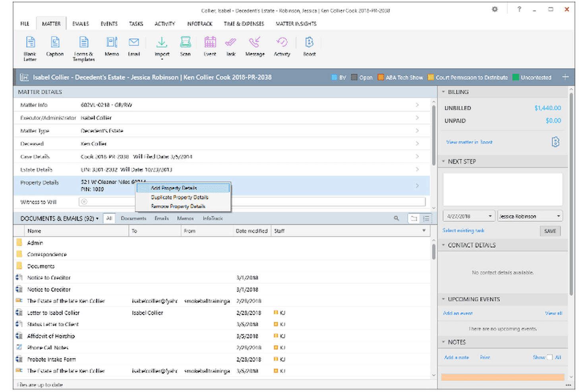Image resolution: width=588 pixels, height=392 pixels.
Task: Open the Activity ribbon tool
Action: point(282,46)
